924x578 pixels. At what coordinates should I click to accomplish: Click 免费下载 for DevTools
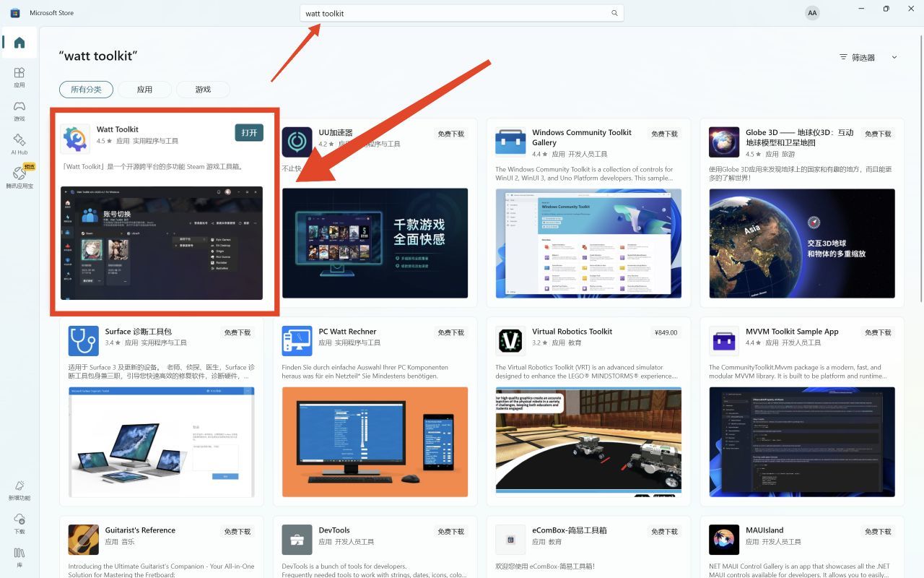coord(450,531)
